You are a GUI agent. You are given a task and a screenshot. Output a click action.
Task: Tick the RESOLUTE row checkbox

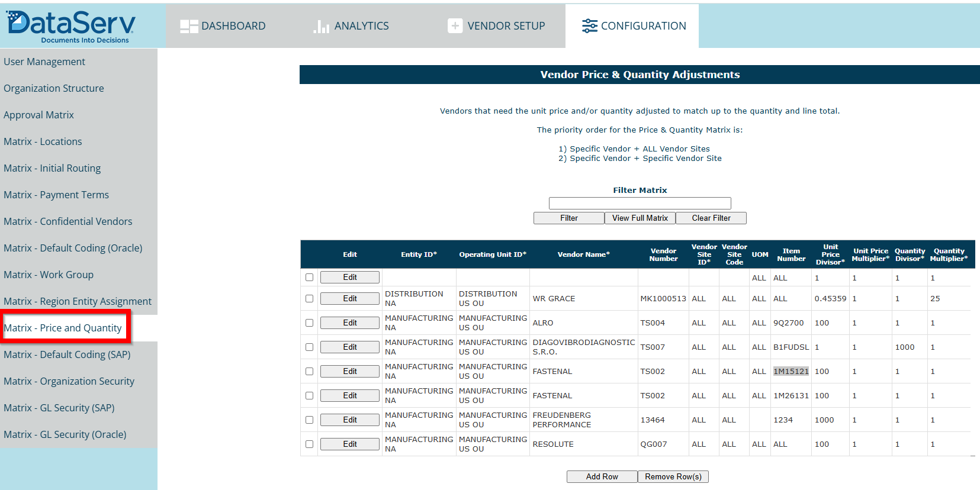(x=309, y=444)
